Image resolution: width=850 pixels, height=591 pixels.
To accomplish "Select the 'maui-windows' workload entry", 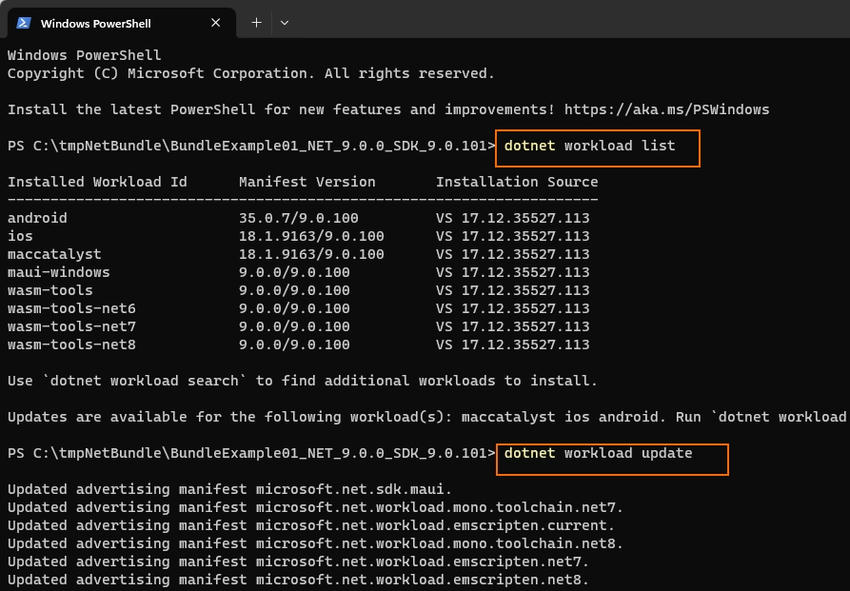I will coord(60,272).
